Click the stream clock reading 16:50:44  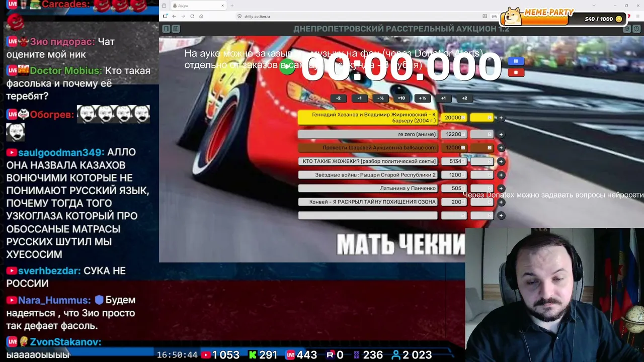click(x=177, y=355)
